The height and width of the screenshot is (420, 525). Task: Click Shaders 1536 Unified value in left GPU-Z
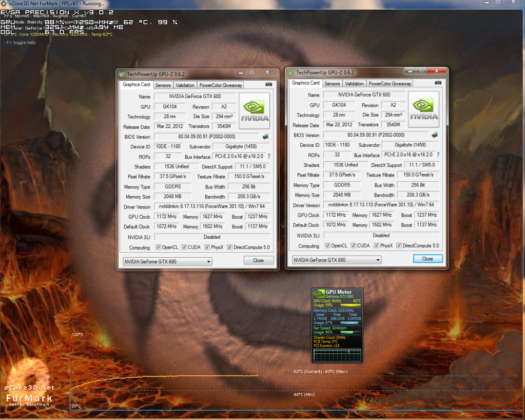point(177,166)
